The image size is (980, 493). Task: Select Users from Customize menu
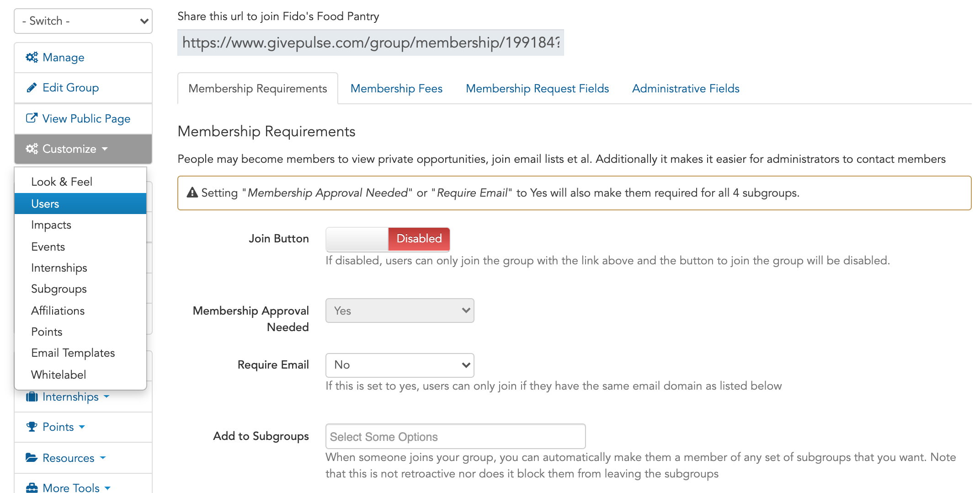point(80,204)
